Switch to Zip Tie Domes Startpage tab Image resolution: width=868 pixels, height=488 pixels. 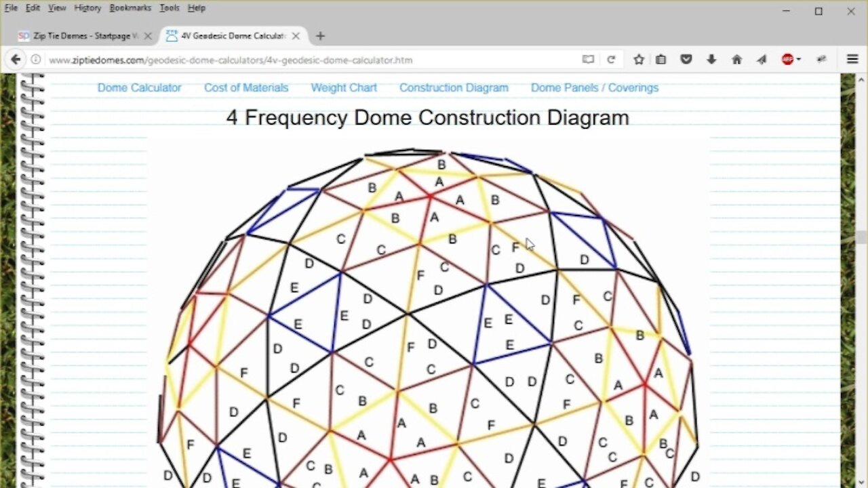click(x=85, y=36)
